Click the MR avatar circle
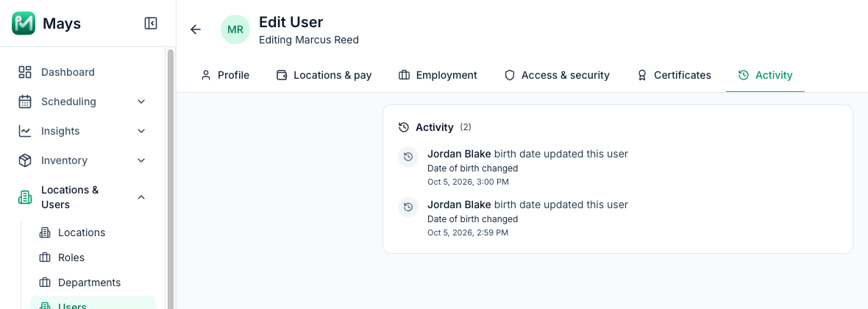 coord(235,29)
